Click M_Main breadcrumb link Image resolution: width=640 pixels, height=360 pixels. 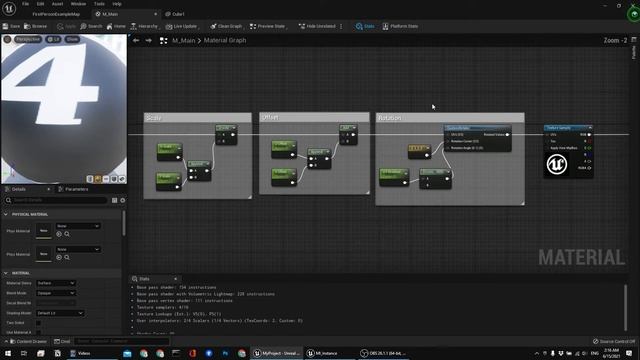(x=183, y=40)
